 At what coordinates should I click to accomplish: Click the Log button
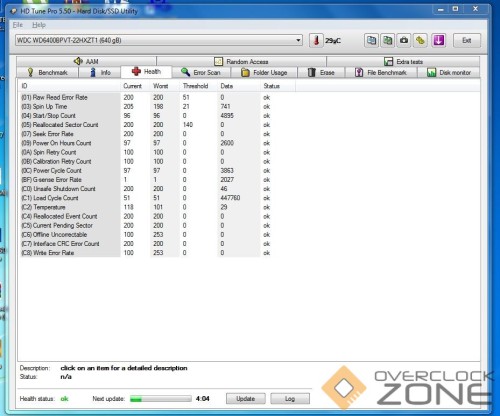click(290, 399)
